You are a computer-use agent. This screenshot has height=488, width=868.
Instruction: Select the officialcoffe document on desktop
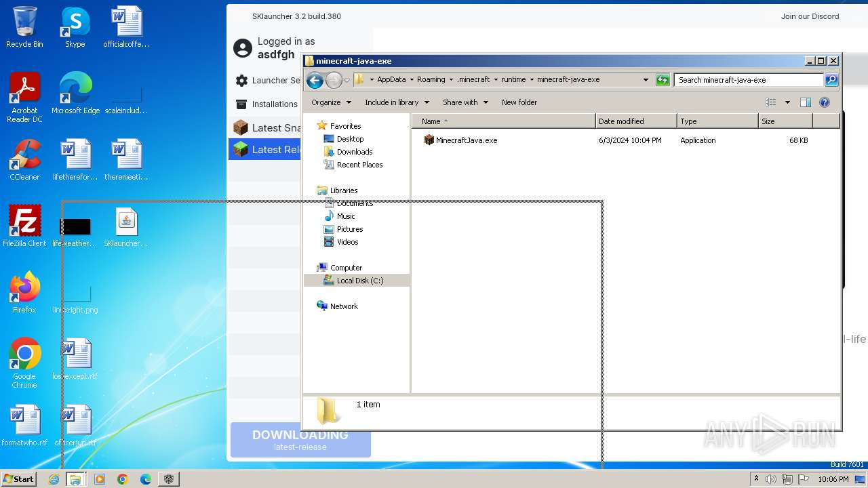(x=126, y=27)
